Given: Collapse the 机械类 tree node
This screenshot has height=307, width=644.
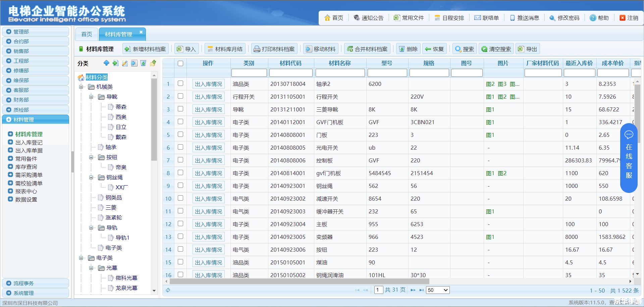Looking at the screenshot, I should coord(81,87).
